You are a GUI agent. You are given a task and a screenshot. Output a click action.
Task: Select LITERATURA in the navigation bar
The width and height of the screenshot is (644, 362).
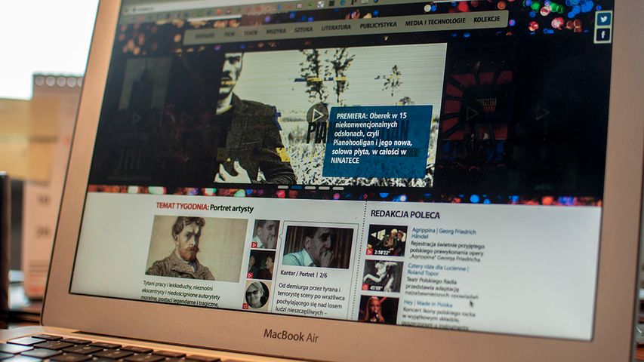336,27
